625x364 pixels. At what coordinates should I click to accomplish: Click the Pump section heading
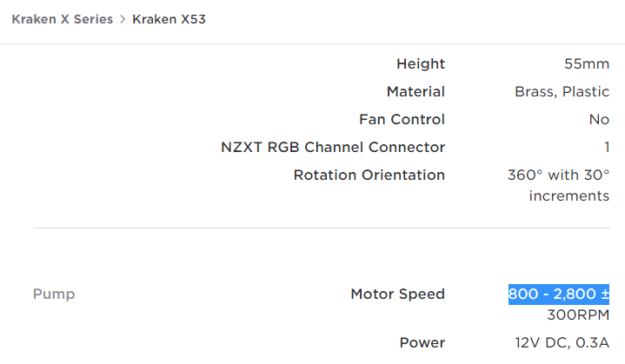[54, 295]
